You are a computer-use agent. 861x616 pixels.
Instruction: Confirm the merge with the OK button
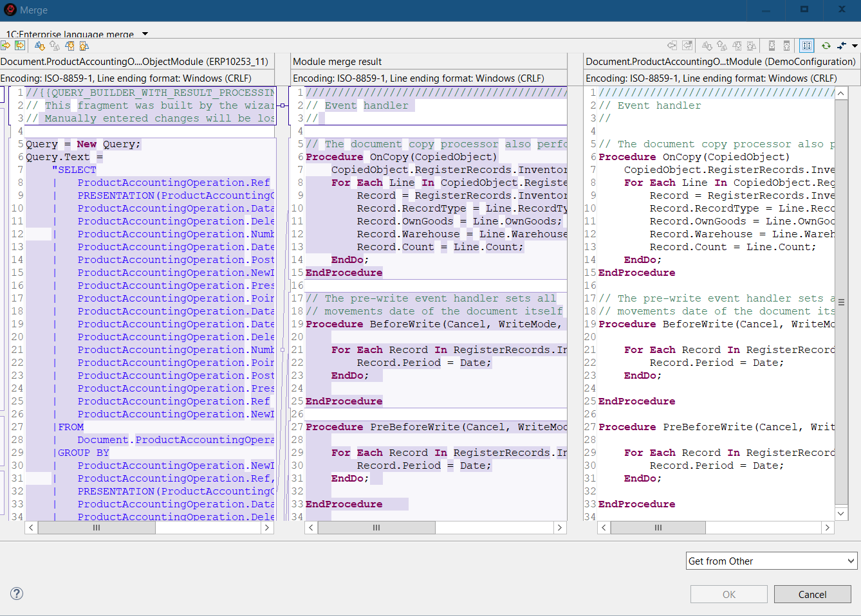(x=728, y=594)
